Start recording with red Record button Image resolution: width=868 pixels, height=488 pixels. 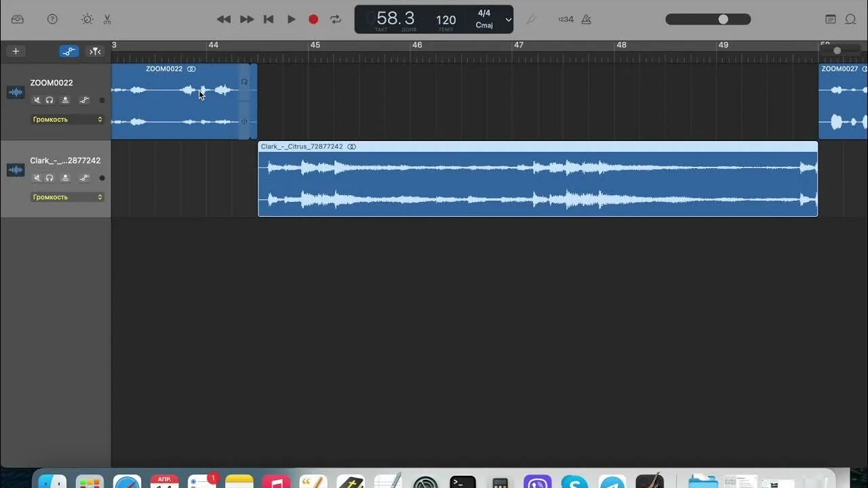[313, 19]
